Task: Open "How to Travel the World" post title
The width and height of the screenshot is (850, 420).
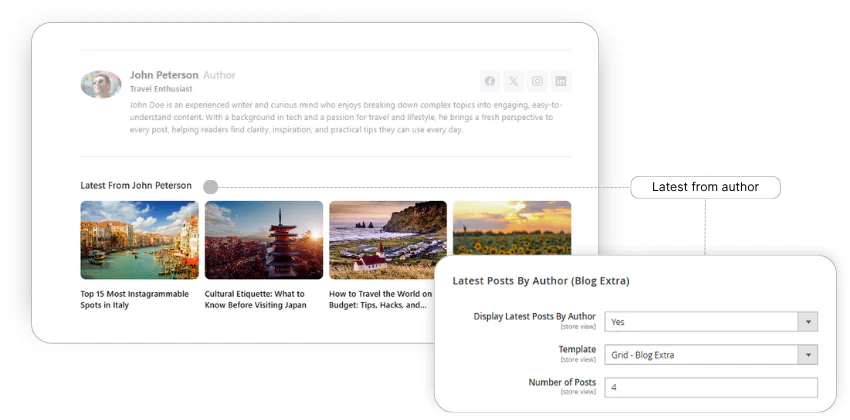Action: (x=381, y=299)
